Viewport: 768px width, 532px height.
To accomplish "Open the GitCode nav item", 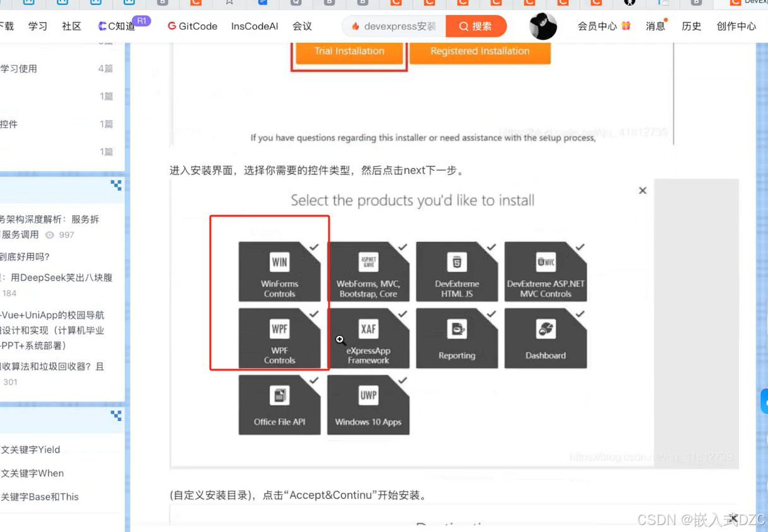I will tap(193, 27).
